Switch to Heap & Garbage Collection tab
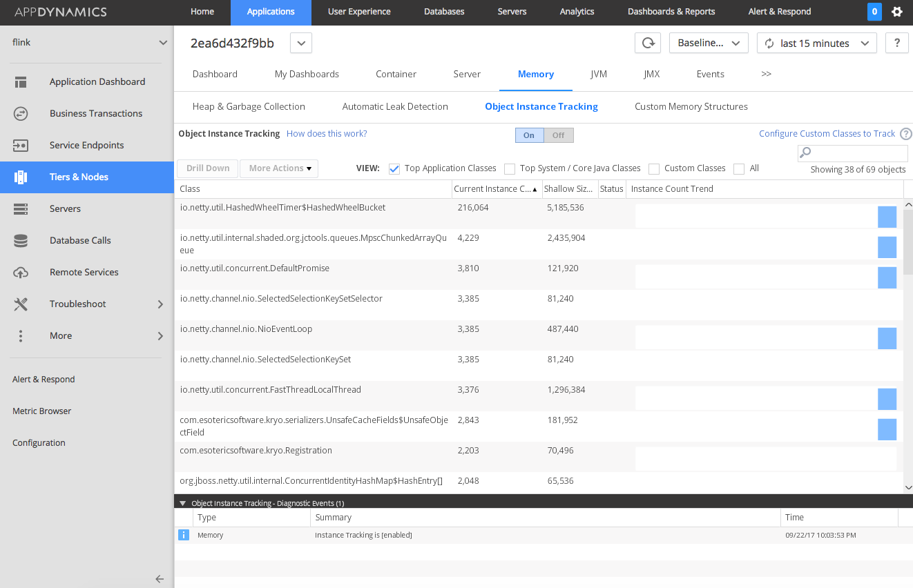The height and width of the screenshot is (588, 913). (x=249, y=107)
